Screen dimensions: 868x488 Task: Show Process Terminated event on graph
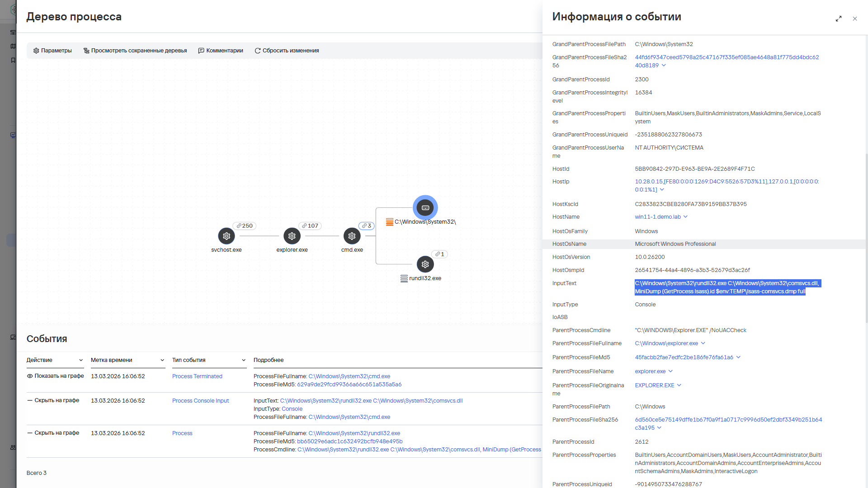55,376
